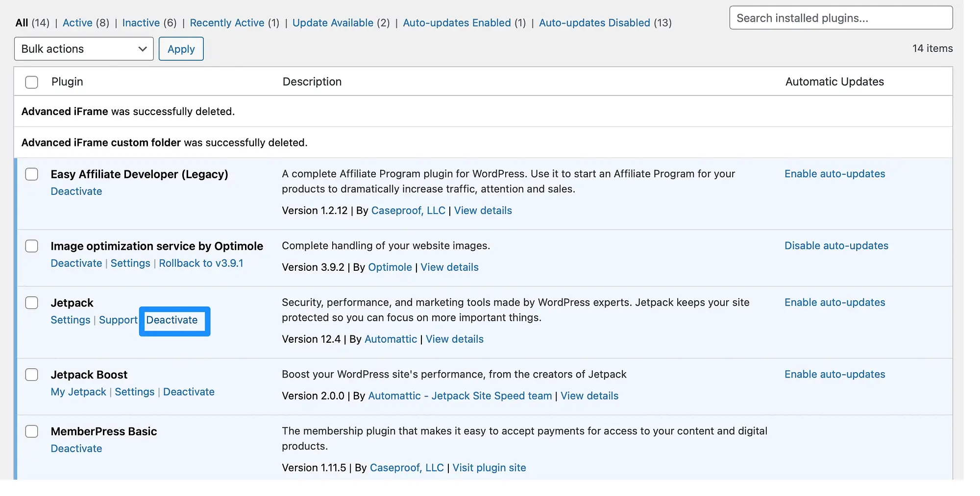
Task: View details for Easy Affiliate Developer
Action: point(483,211)
